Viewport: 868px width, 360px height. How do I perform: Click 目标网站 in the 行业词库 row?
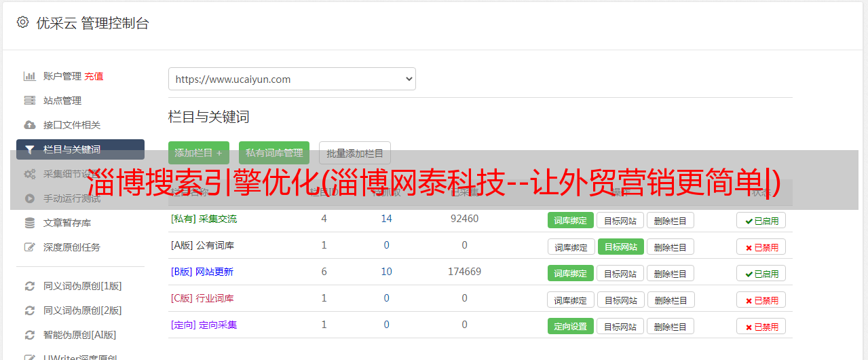pyautogui.click(x=620, y=300)
